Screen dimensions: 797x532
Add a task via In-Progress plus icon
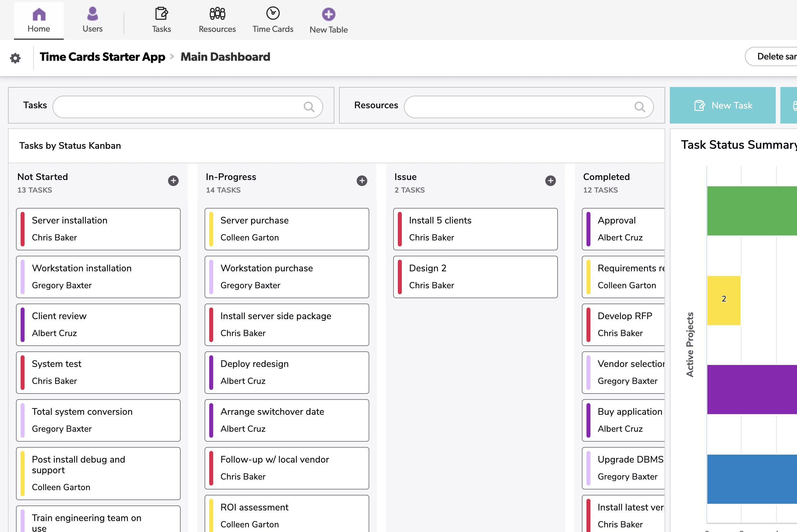(x=362, y=181)
